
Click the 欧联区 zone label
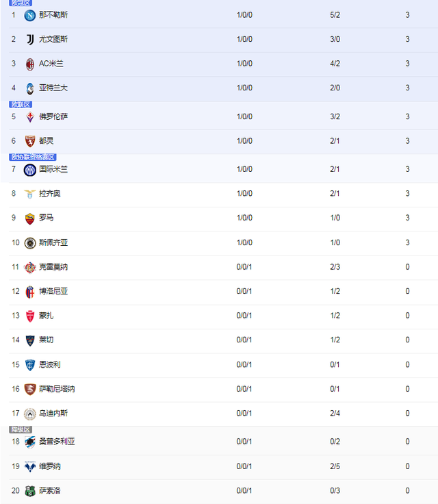coord(21,105)
